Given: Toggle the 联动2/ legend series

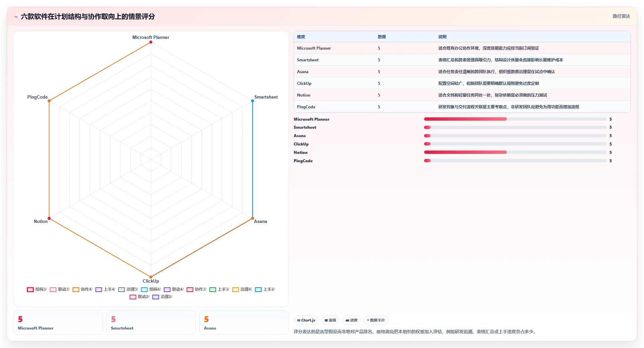Looking at the screenshot, I should pyautogui.click(x=139, y=297).
